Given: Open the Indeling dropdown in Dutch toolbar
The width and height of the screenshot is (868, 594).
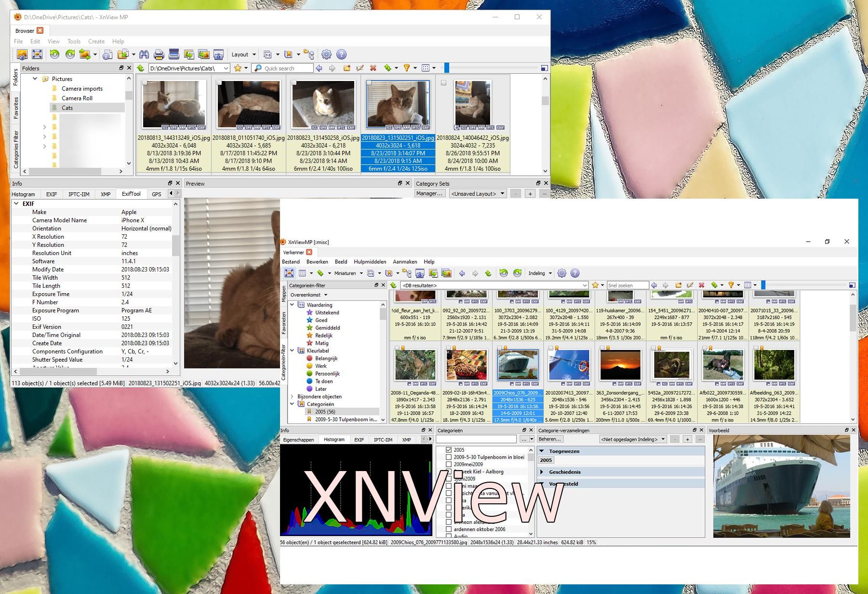Looking at the screenshot, I should (x=540, y=273).
